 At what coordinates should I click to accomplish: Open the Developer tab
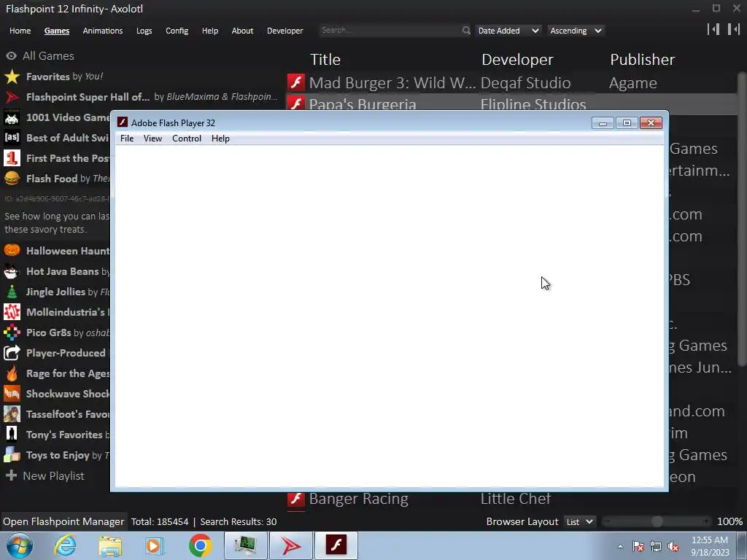pyautogui.click(x=285, y=31)
